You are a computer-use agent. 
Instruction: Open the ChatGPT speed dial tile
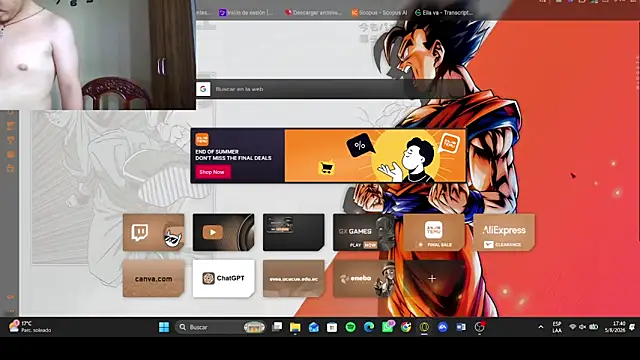point(223,278)
